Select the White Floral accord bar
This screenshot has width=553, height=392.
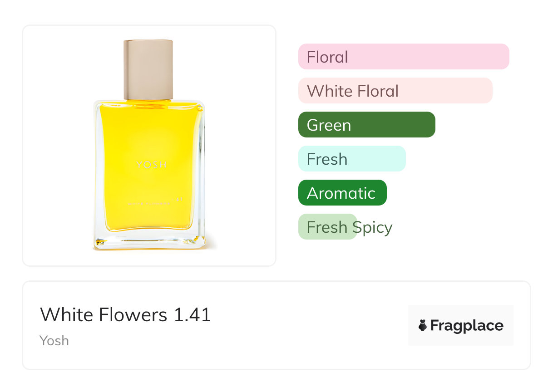(x=395, y=91)
